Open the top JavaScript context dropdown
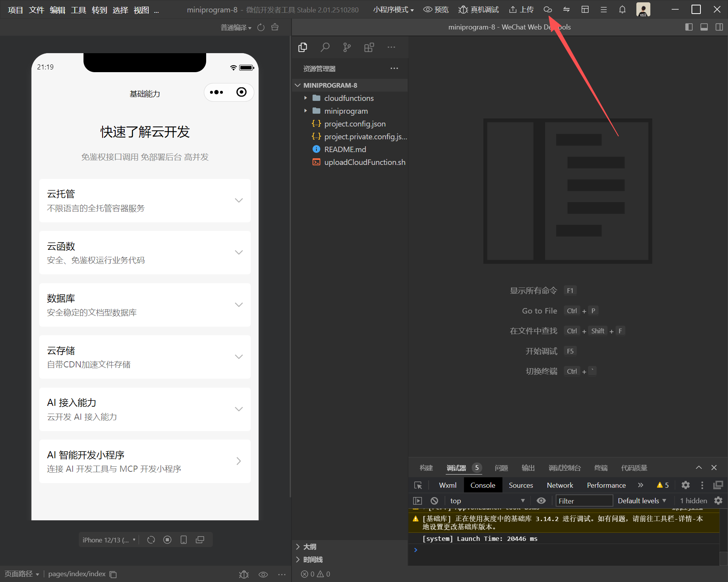The image size is (728, 582). click(x=487, y=501)
